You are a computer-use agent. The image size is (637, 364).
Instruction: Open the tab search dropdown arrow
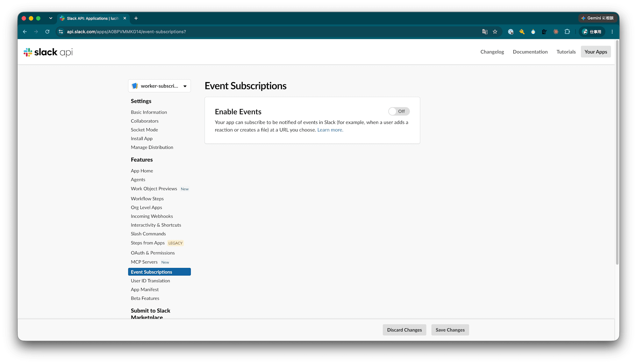[x=51, y=18]
